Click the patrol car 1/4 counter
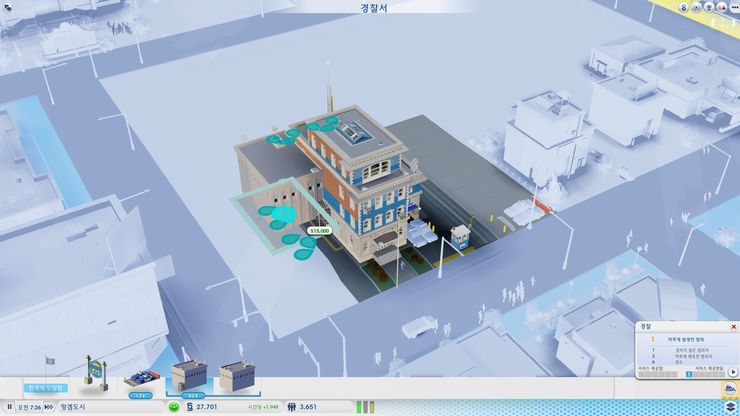Screen dimensions: 740x416 (x=141, y=395)
